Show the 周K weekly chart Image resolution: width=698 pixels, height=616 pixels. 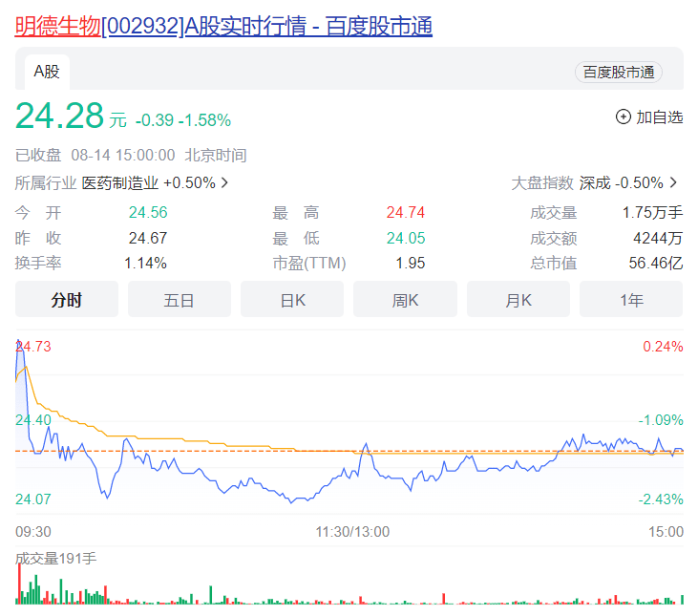pyautogui.click(x=405, y=300)
